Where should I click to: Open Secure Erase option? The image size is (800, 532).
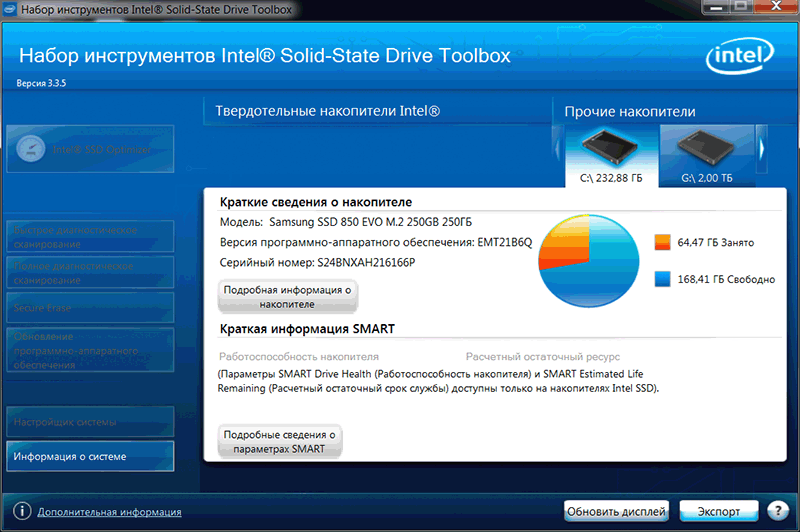click(x=90, y=308)
